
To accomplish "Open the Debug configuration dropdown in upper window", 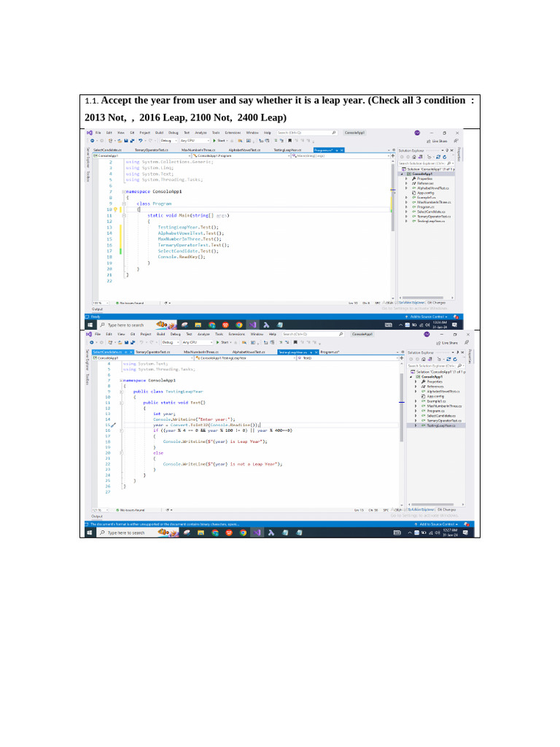I will coord(169,140).
